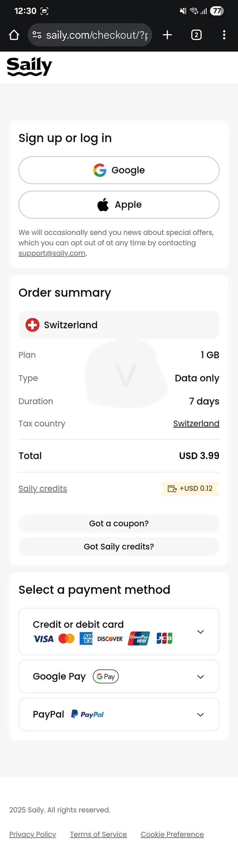Tap the Got Saily credits? button
The image size is (238, 868).
coord(119,546)
